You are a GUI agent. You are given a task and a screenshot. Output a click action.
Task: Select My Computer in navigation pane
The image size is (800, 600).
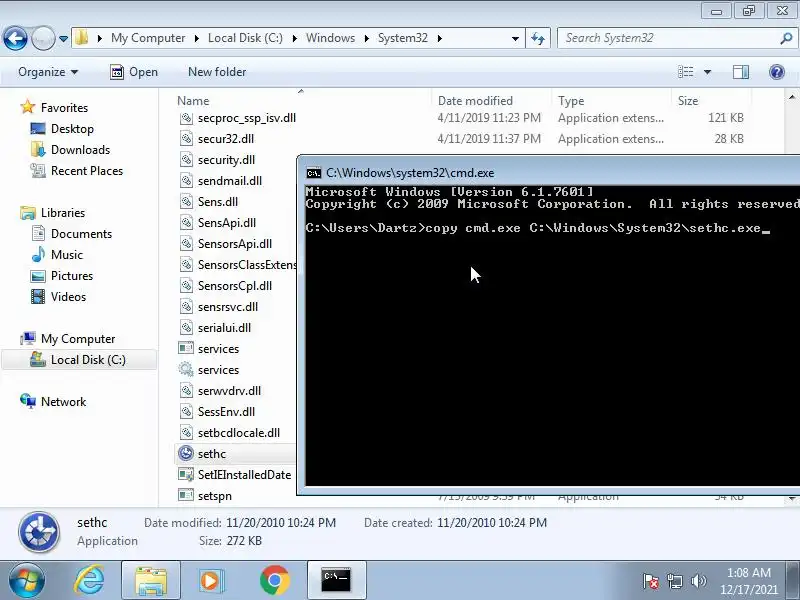[78, 339]
